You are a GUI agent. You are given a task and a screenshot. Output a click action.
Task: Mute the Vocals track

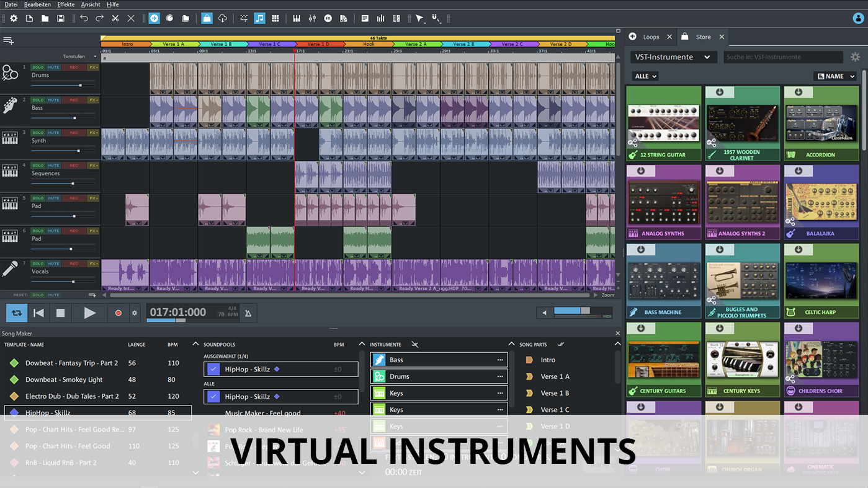[54, 264]
